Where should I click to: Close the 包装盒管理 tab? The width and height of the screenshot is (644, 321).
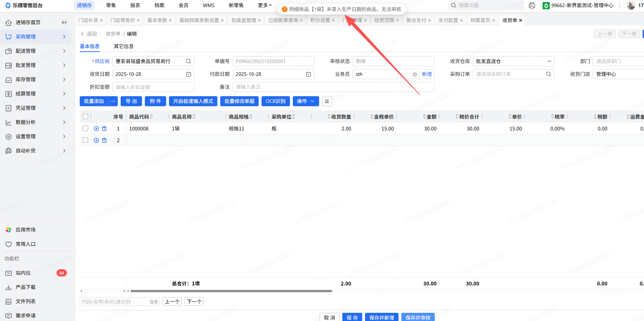click(x=259, y=20)
